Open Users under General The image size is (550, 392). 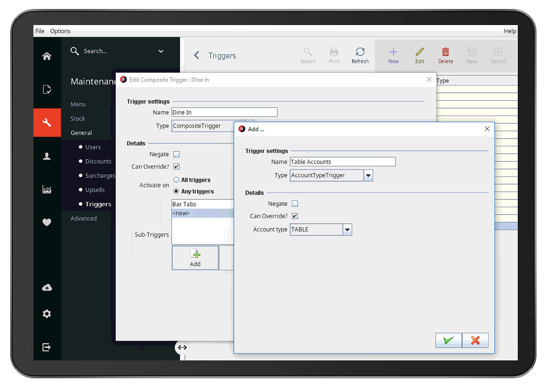[93, 147]
